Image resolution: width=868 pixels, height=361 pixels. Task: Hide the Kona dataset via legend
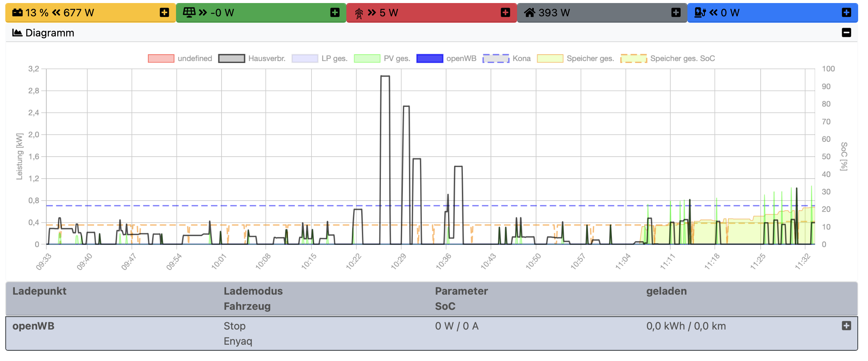point(507,58)
